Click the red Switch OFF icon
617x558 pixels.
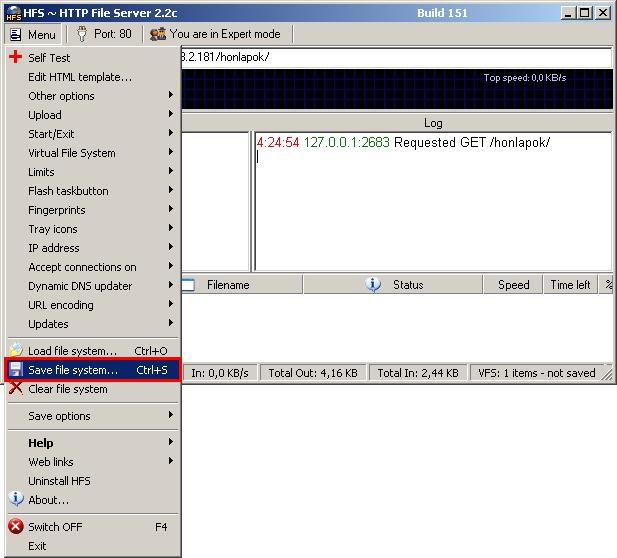pyautogui.click(x=16, y=526)
